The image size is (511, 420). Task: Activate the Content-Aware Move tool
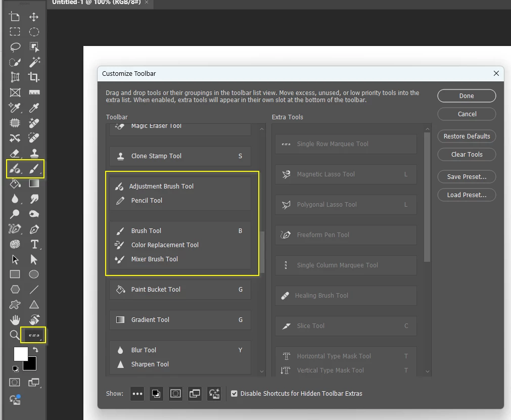15,138
